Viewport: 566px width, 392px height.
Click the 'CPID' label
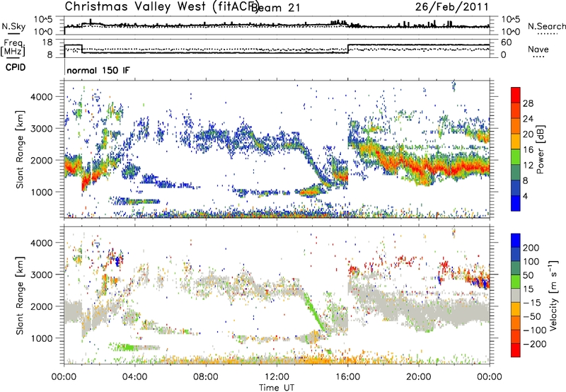[16, 67]
